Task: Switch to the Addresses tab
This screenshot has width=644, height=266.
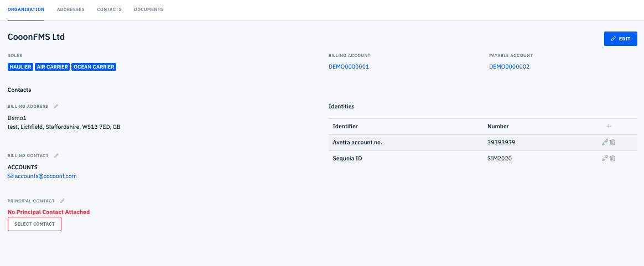Action: coord(71,10)
